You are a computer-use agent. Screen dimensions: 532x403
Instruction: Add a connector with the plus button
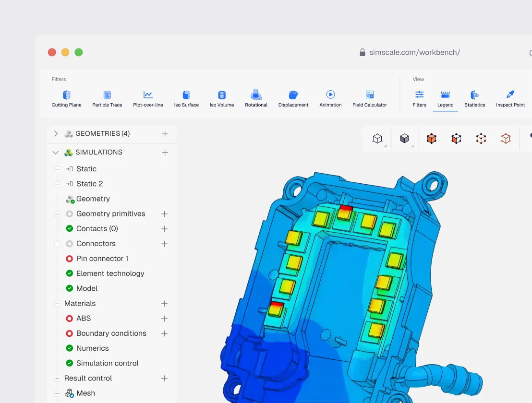165,244
